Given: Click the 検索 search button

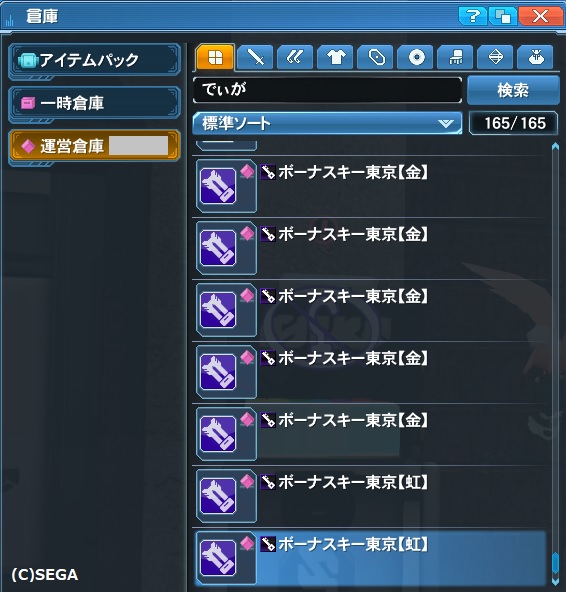Looking at the screenshot, I should [513, 90].
